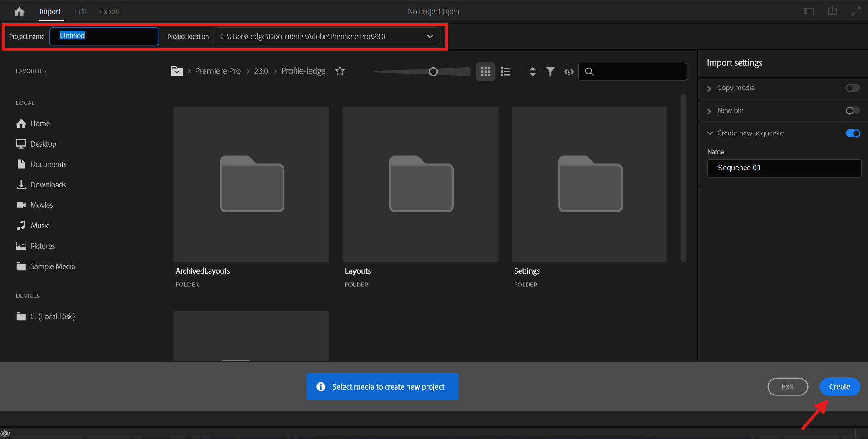Open the share icon in the top bar
Screen dimensions: 868x439
[832, 11]
